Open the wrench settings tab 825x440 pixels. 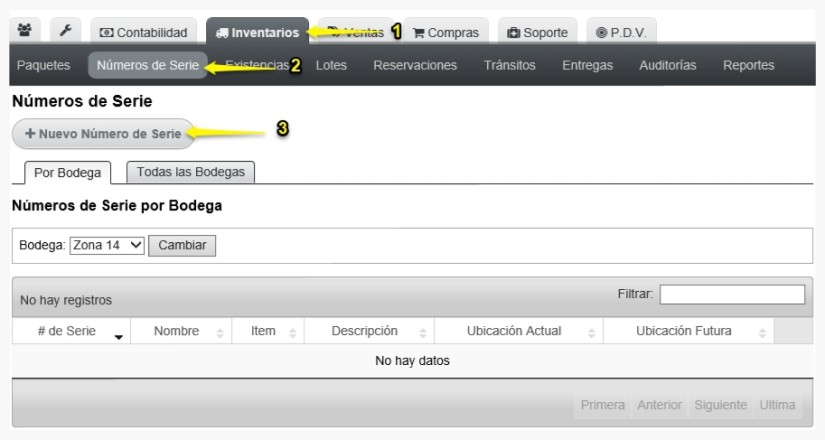click(66, 31)
